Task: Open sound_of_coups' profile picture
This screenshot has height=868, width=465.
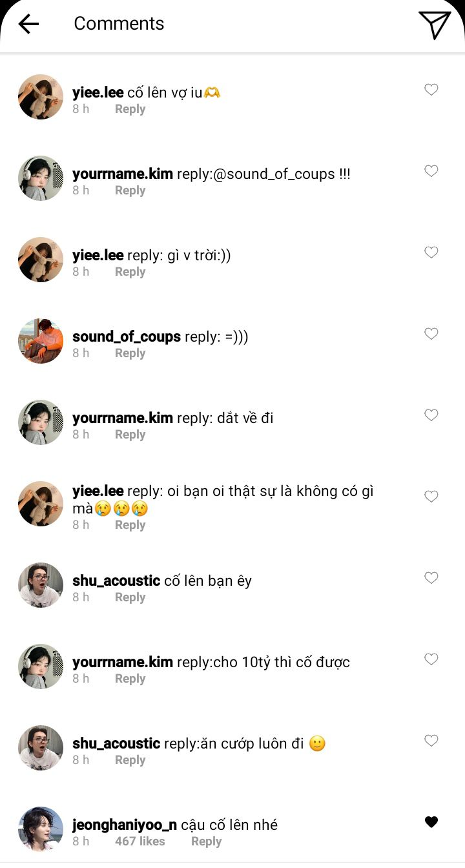Action: pyautogui.click(x=41, y=341)
